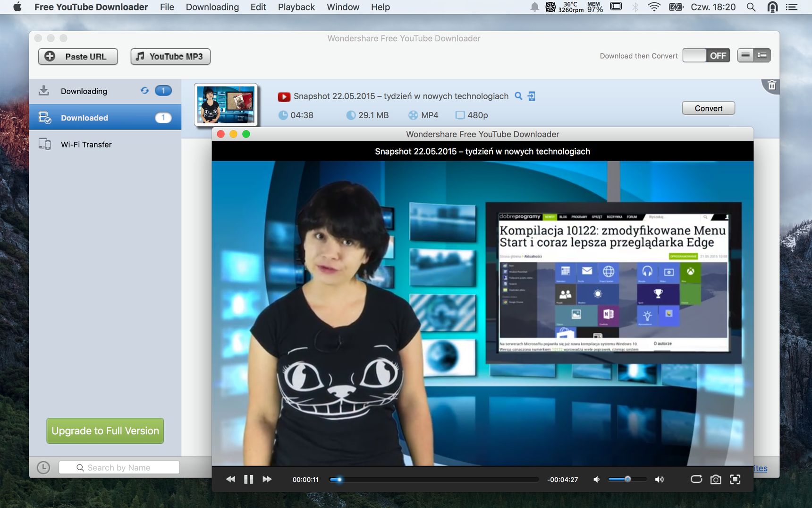Viewport: 812px width, 508px height.
Task: Open the Free YouTube Downloader app menu
Action: tap(91, 7)
